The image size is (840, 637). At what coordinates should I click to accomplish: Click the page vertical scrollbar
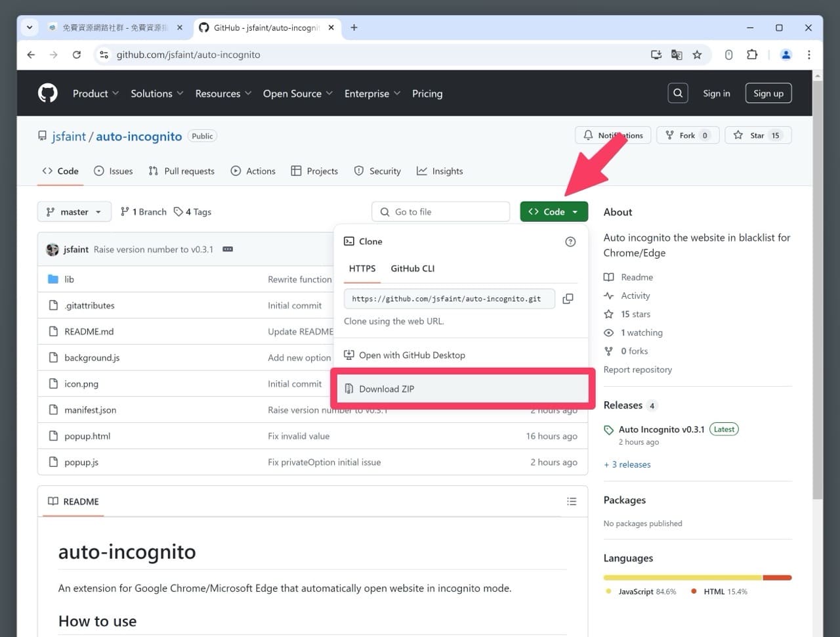click(818, 289)
